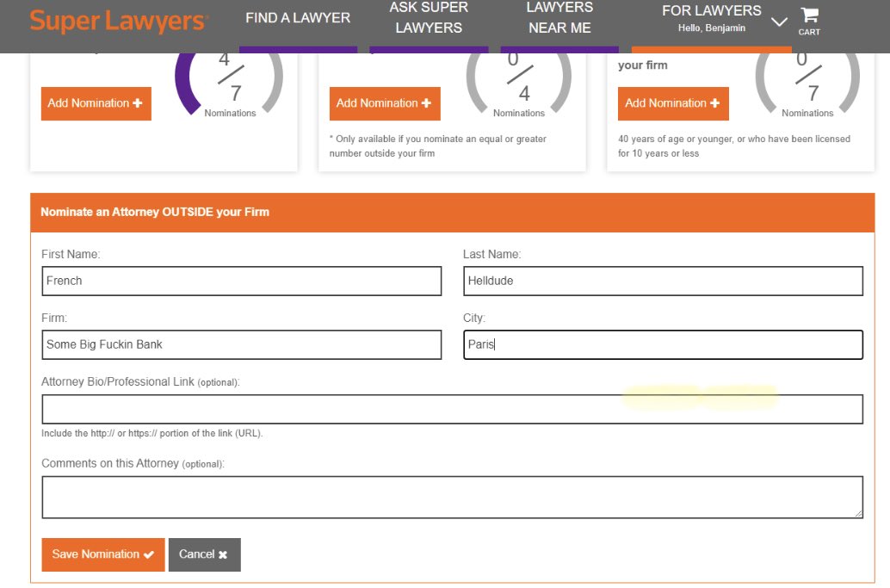Click the 'Include the http:// or https://' hint text

pos(152,433)
